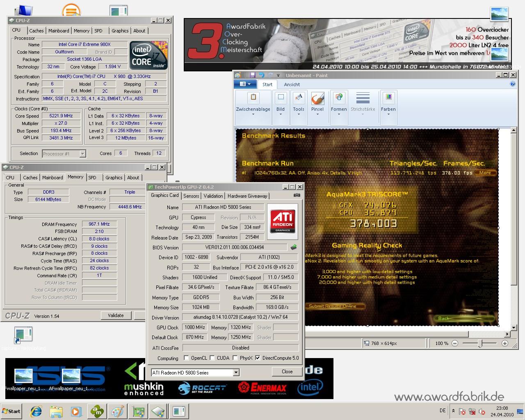Click the Start button
Image resolution: width=525 pixels, height=420 pixels.
11,411
